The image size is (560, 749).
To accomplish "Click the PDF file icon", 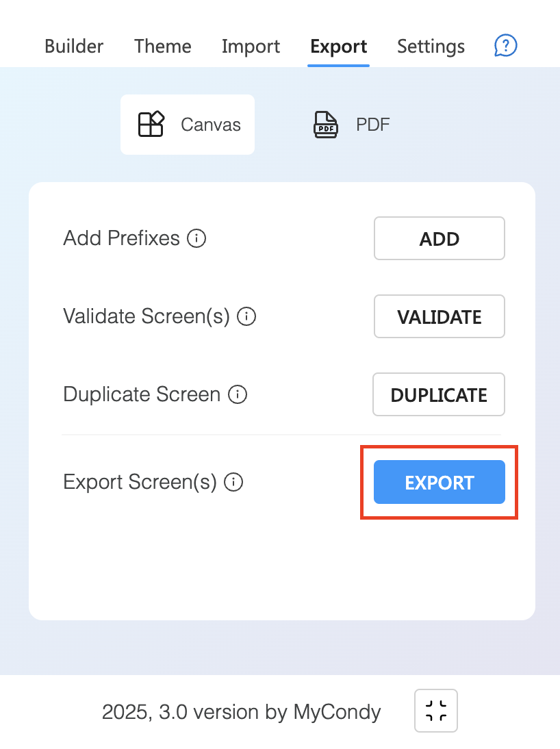I will coord(326,124).
